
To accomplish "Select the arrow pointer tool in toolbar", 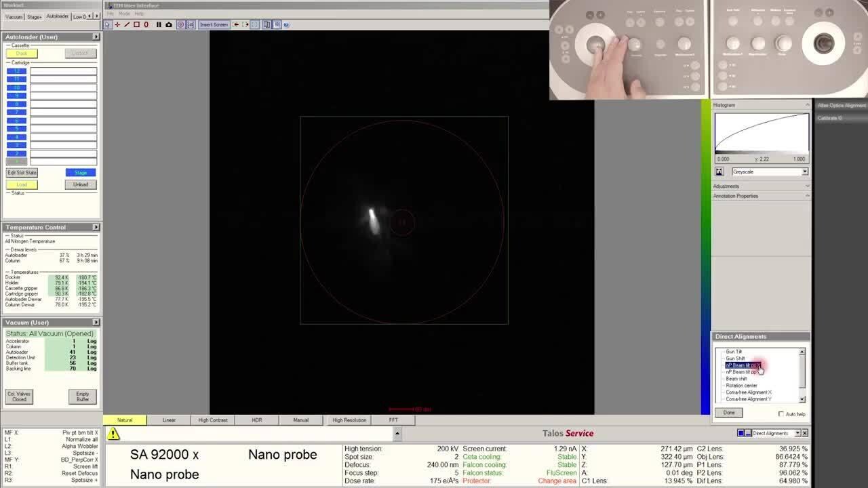I will pyautogui.click(x=107, y=24).
